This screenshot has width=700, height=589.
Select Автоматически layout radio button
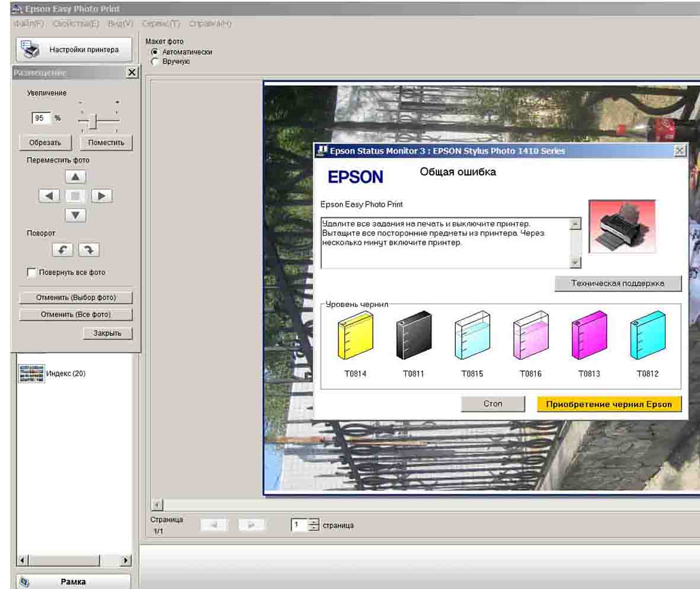(x=155, y=52)
